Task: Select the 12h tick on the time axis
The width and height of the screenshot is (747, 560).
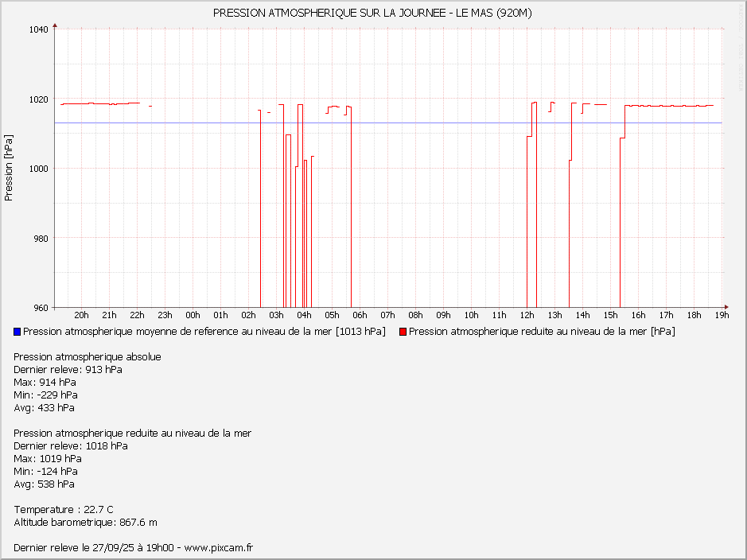Action: (x=527, y=315)
